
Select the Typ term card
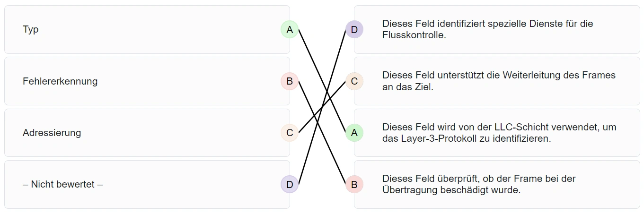click(x=142, y=29)
